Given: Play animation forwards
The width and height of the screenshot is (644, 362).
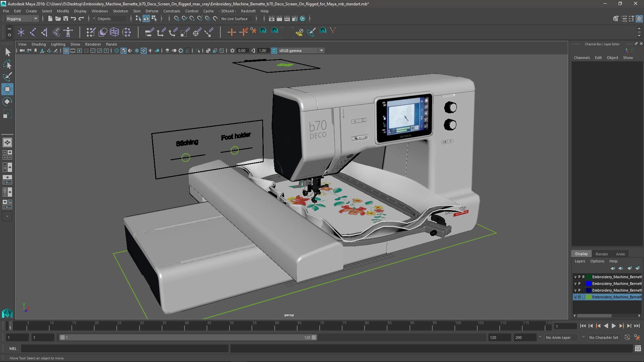Looking at the screenshot, I should point(613,326).
